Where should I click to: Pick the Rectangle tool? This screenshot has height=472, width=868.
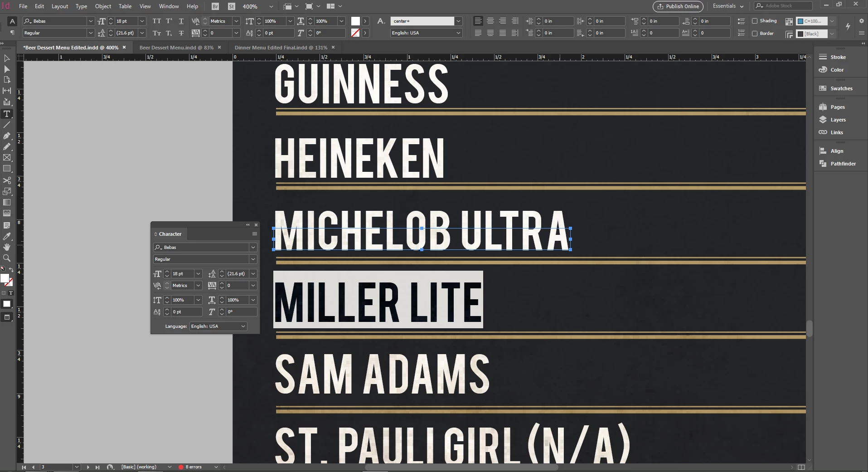click(7, 169)
